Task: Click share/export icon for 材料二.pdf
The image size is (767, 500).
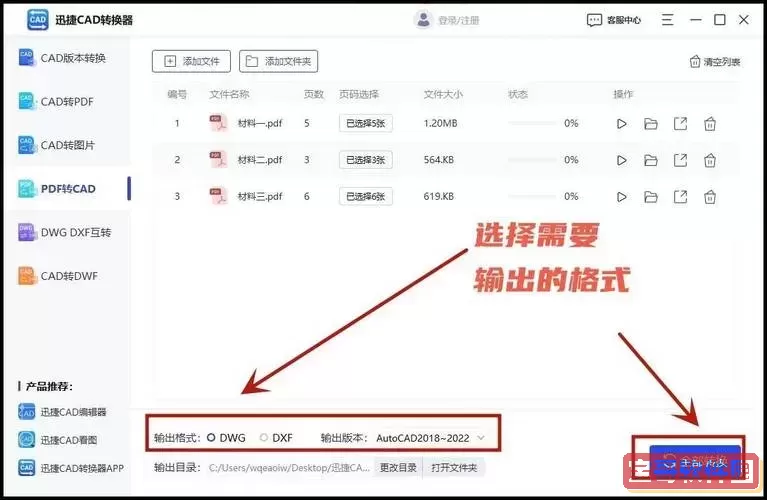Action: click(680, 160)
